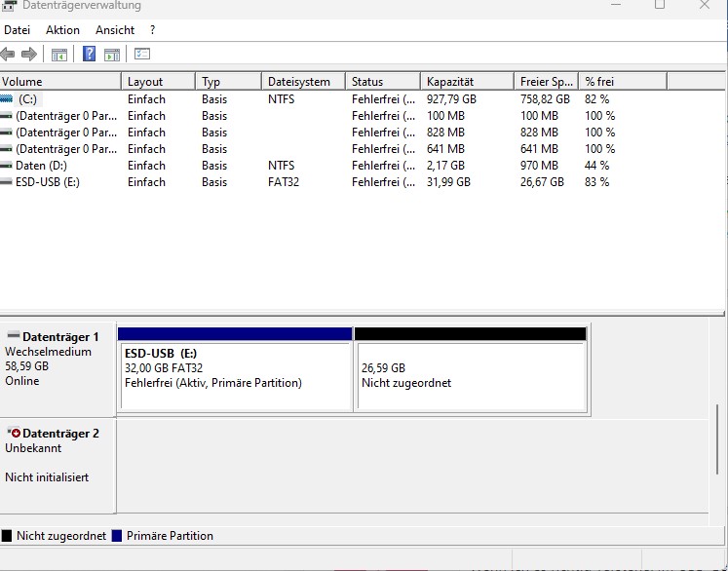
Task: Click the Primäre Partition blue legend swatch
Action: point(117,536)
